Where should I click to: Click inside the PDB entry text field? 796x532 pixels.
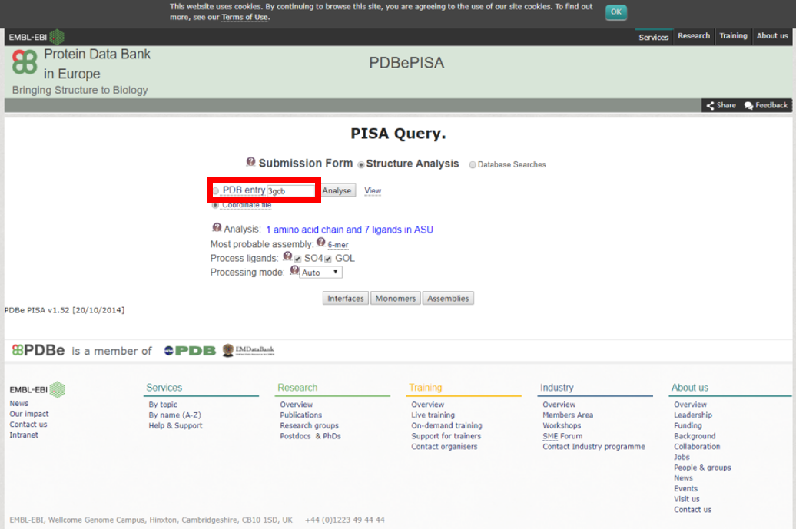click(x=290, y=191)
